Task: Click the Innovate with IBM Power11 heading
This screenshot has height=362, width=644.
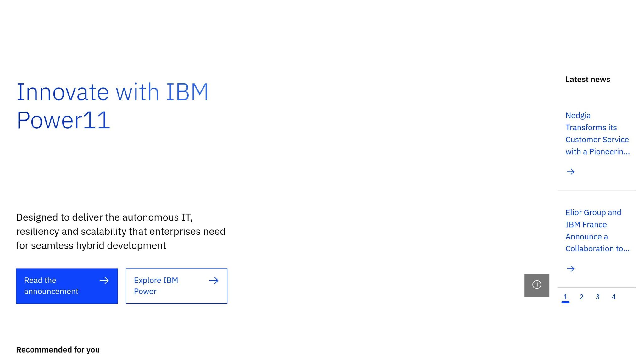Action: coord(113,106)
